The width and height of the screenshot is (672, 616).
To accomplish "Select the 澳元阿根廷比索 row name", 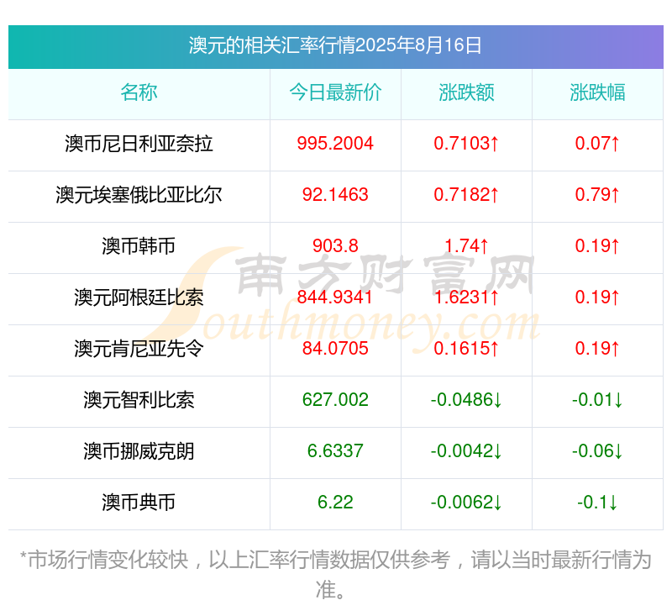I will click(x=139, y=297).
